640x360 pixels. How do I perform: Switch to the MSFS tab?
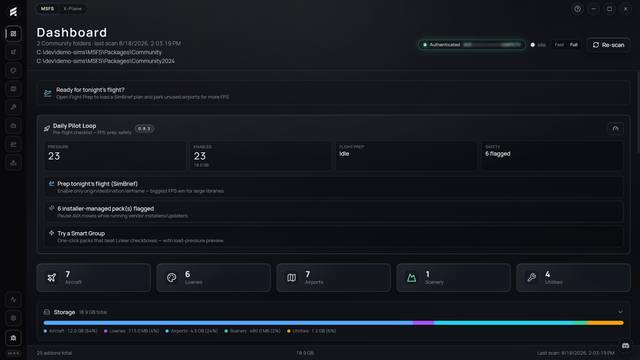[47, 9]
